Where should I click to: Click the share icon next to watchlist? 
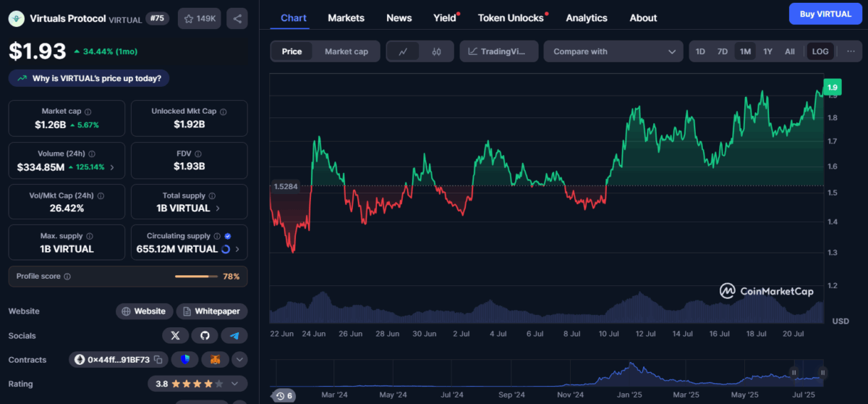pos(237,18)
